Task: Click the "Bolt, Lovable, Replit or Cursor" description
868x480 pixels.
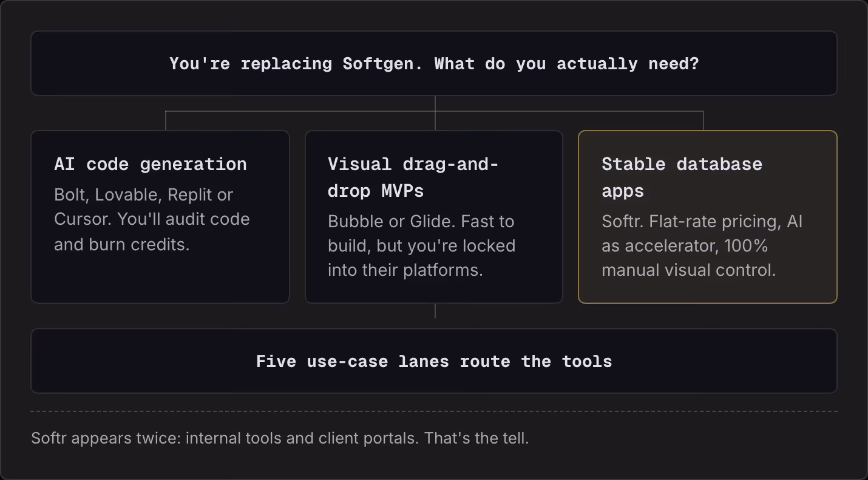Action: point(152,219)
